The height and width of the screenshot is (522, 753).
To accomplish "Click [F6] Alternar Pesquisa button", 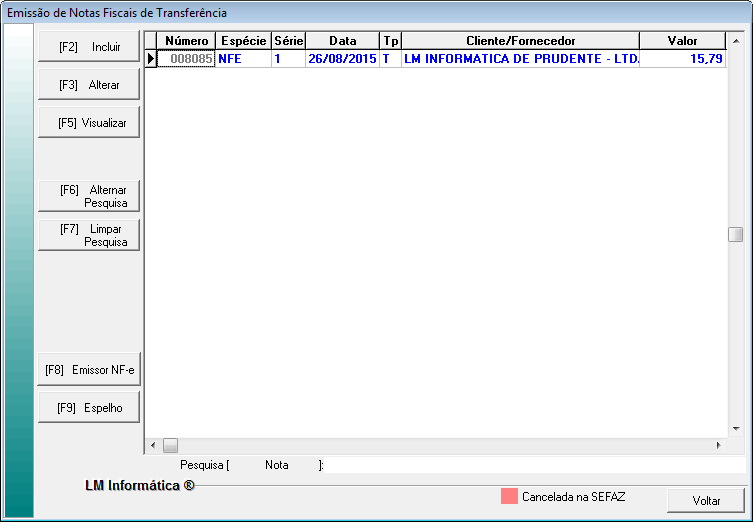I will (x=89, y=196).
